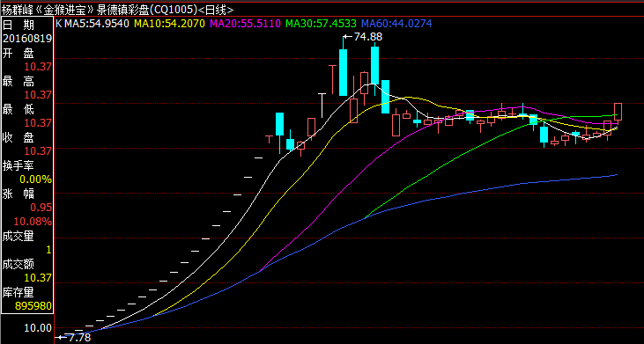
Task: Click the 10.00 price axis label
Action: [38, 328]
